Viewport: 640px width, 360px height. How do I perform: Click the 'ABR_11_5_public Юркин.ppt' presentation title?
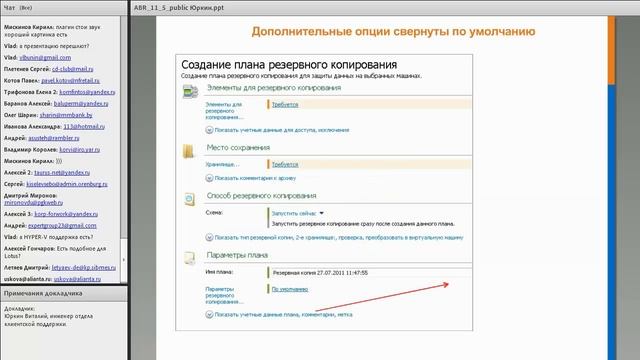coord(179,7)
